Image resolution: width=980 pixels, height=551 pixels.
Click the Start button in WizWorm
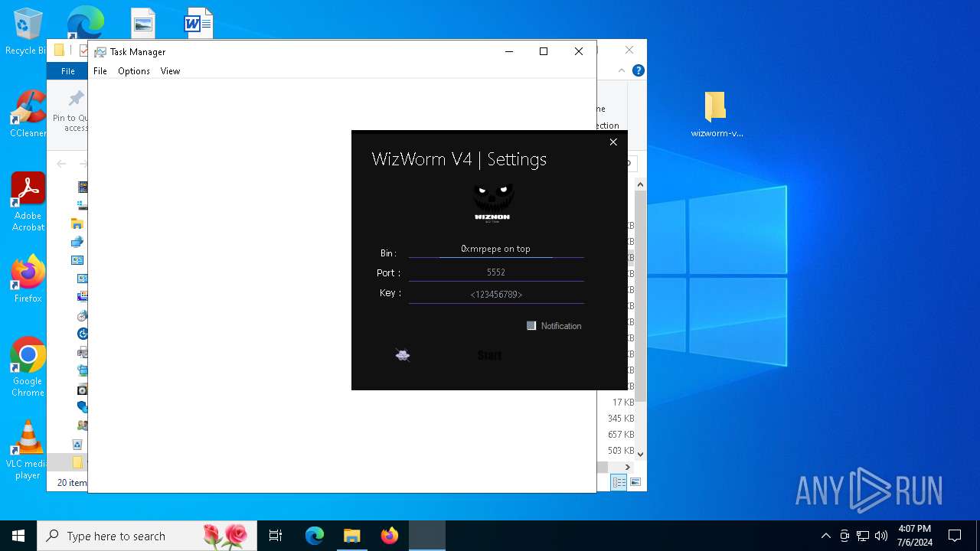click(x=489, y=355)
